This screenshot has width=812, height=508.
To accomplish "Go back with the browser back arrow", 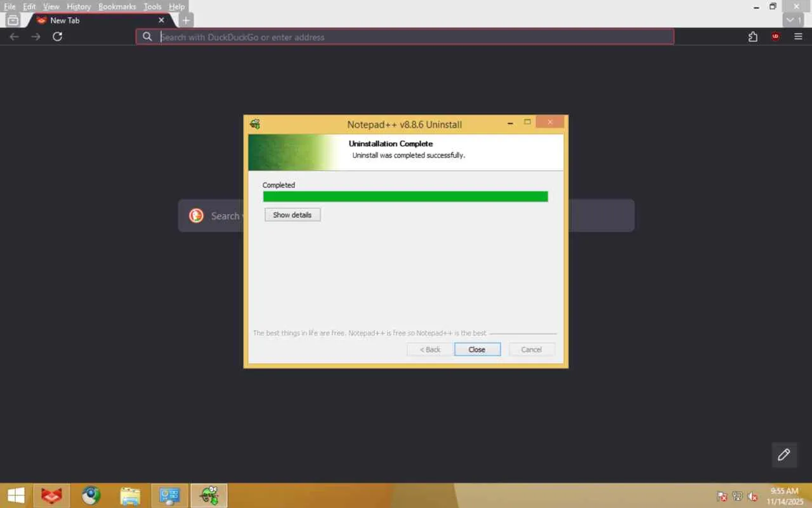I will [x=14, y=37].
